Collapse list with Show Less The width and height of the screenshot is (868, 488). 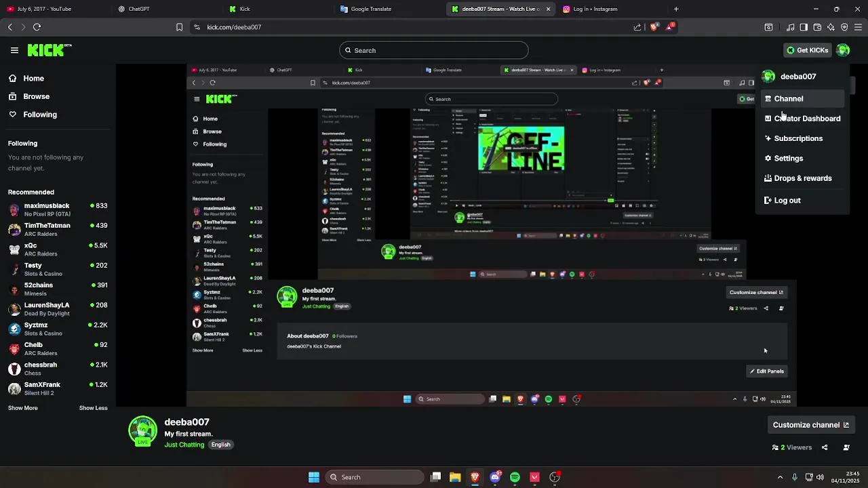click(94, 408)
